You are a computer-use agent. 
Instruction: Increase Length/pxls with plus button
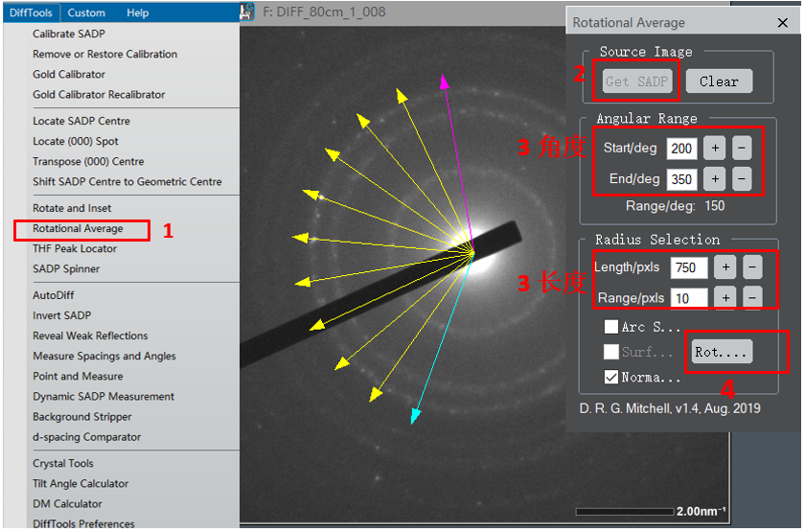coord(725,267)
